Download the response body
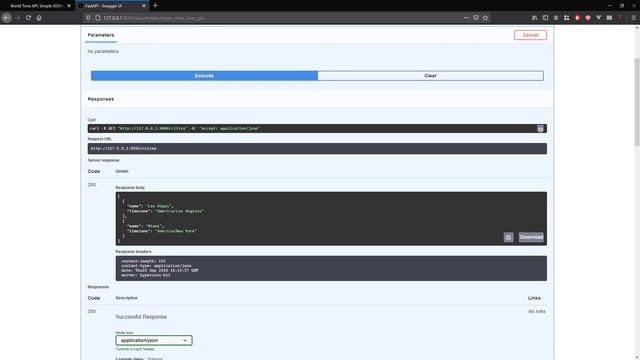Image resolution: width=640 pixels, height=360 pixels. (x=531, y=237)
